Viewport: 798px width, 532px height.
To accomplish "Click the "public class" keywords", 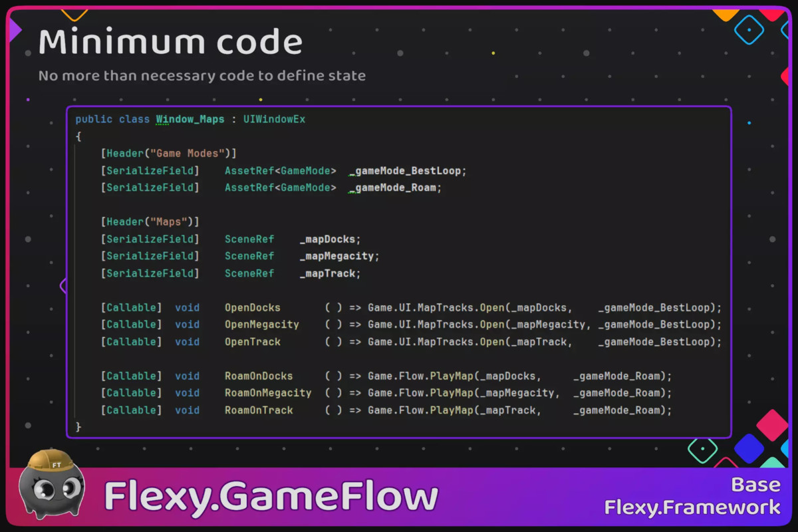I will click(x=112, y=120).
